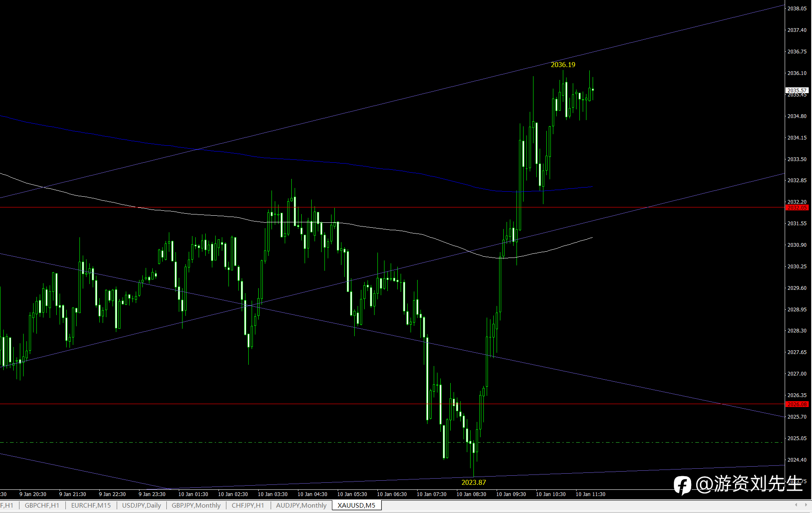This screenshot has width=812, height=513.
Task: Click the 2024.40 price scale value
Action: click(797, 460)
